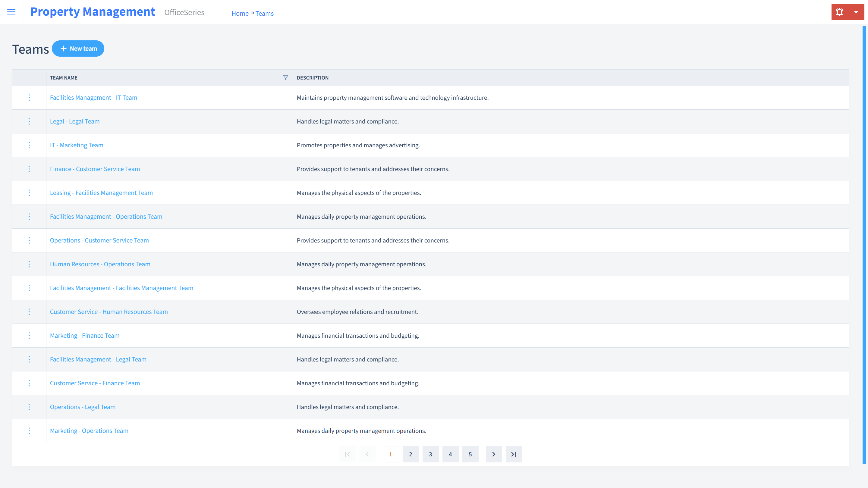This screenshot has width=868, height=488.
Task: Click the previous page arrow button
Action: click(x=368, y=454)
